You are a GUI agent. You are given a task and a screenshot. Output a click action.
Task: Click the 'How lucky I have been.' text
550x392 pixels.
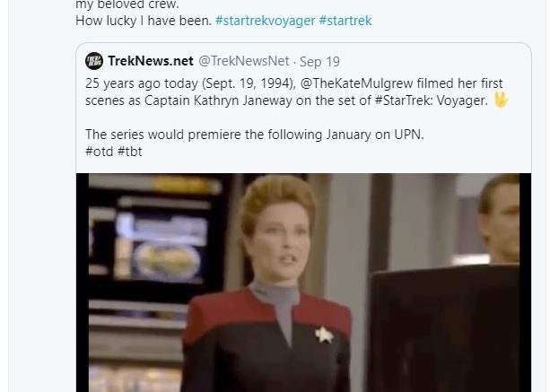pos(144,21)
